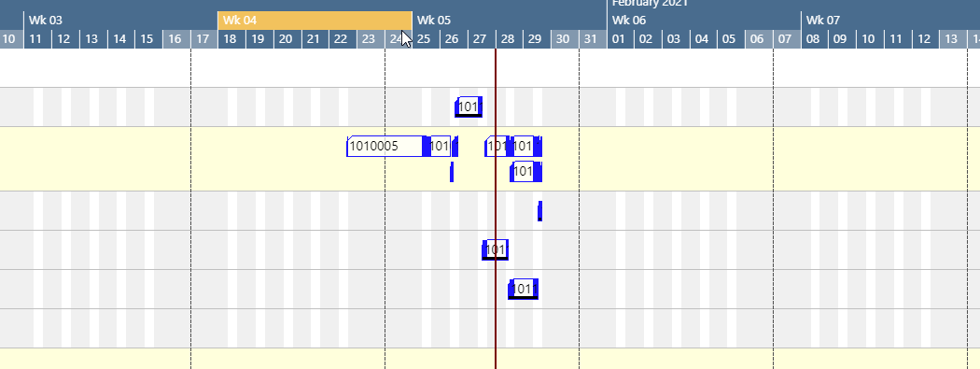
Task: Select the 1010005 task bar
Action: click(x=385, y=147)
